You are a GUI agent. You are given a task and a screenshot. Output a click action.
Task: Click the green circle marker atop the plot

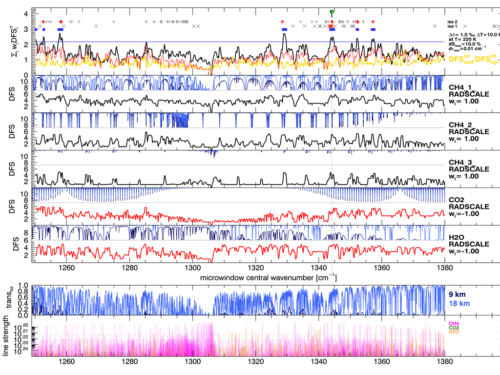coord(332,12)
